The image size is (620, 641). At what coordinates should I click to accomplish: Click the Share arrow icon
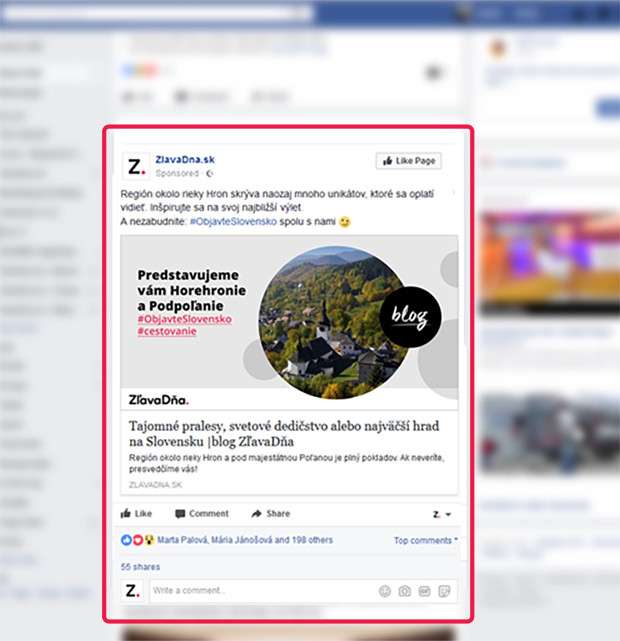(x=257, y=513)
